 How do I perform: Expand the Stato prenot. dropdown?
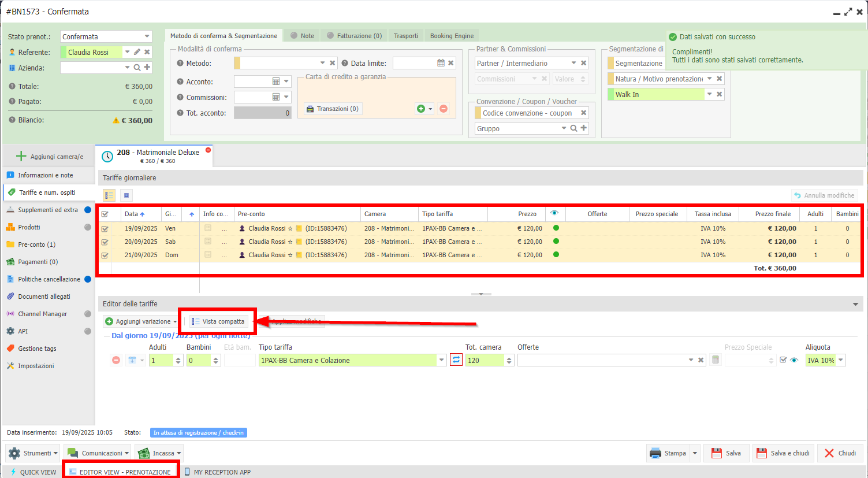pyautogui.click(x=147, y=36)
